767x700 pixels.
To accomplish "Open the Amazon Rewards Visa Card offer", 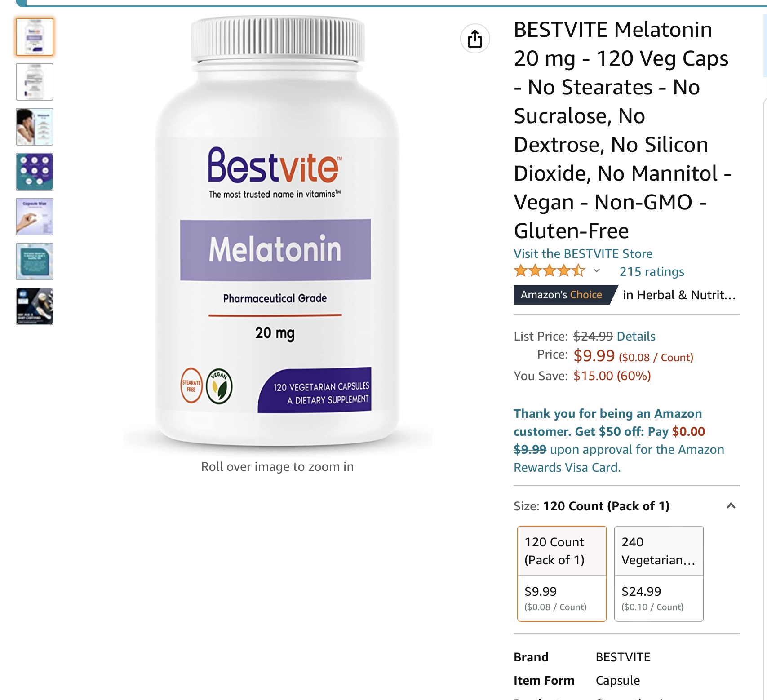I will (x=619, y=440).
